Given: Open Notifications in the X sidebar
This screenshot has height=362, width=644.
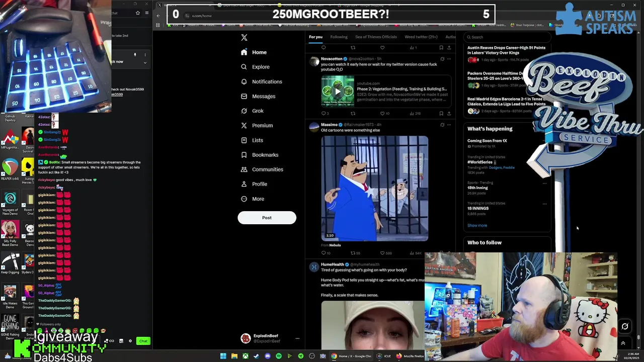Looking at the screenshot, I should pyautogui.click(x=261, y=81).
